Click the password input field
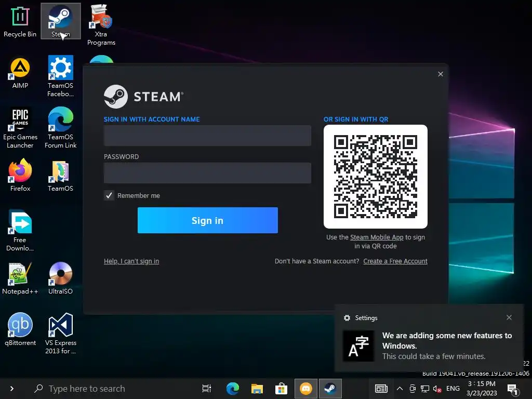532x399 pixels. tap(207, 173)
